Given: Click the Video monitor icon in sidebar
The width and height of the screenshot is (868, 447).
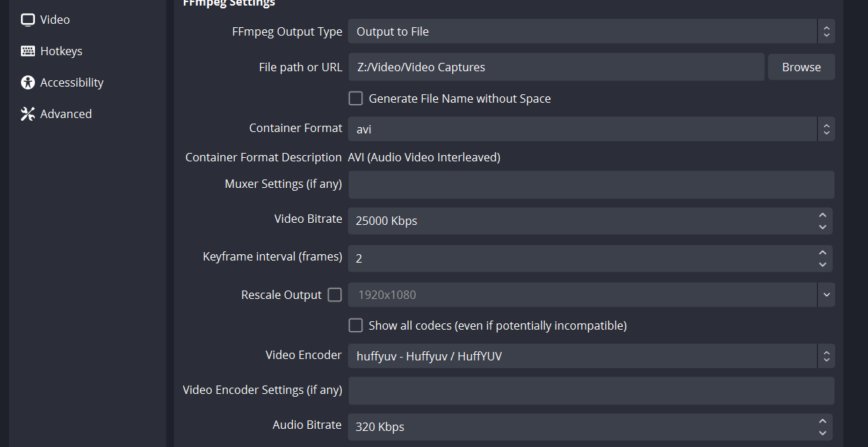Looking at the screenshot, I should click(x=28, y=20).
